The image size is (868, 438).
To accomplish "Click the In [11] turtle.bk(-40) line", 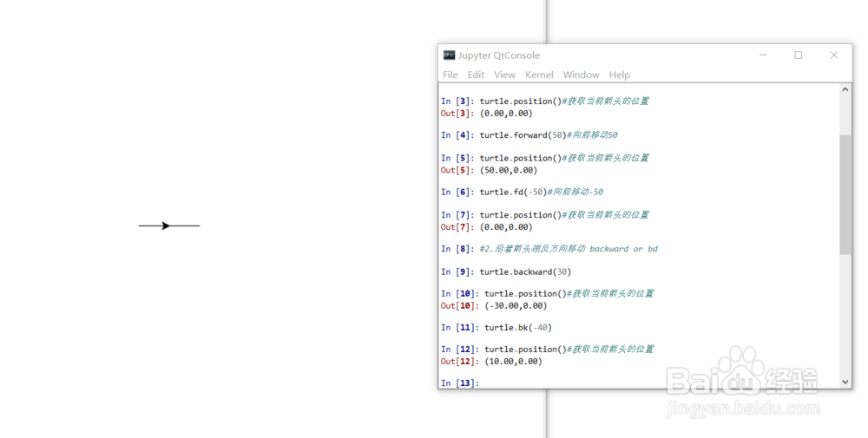I will [x=496, y=327].
